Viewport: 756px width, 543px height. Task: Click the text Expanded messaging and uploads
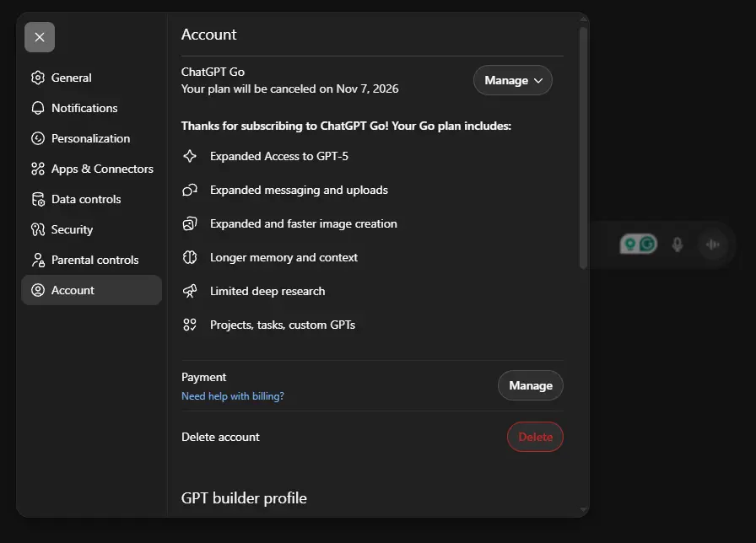[299, 190]
